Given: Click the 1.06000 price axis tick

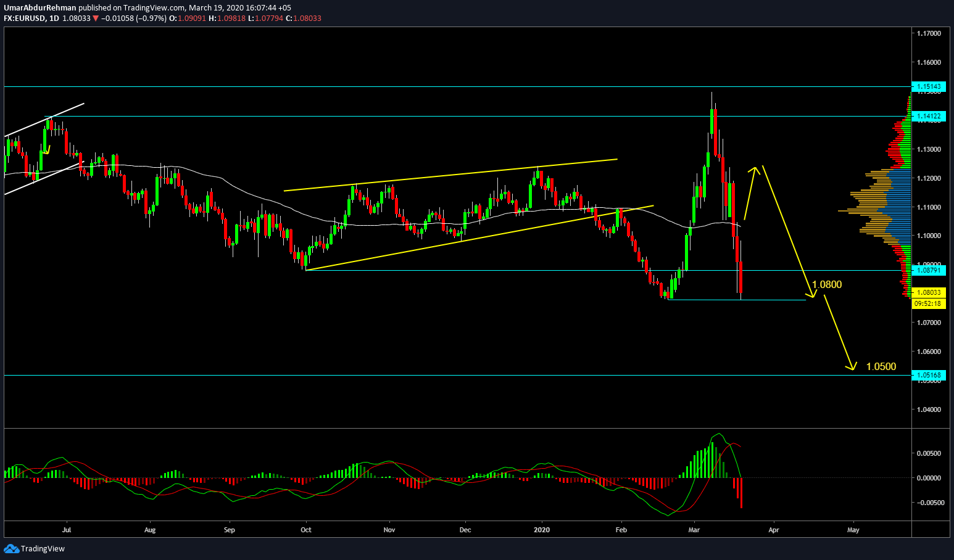Looking at the screenshot, I should pyautogui.click(x=929, y=352).
